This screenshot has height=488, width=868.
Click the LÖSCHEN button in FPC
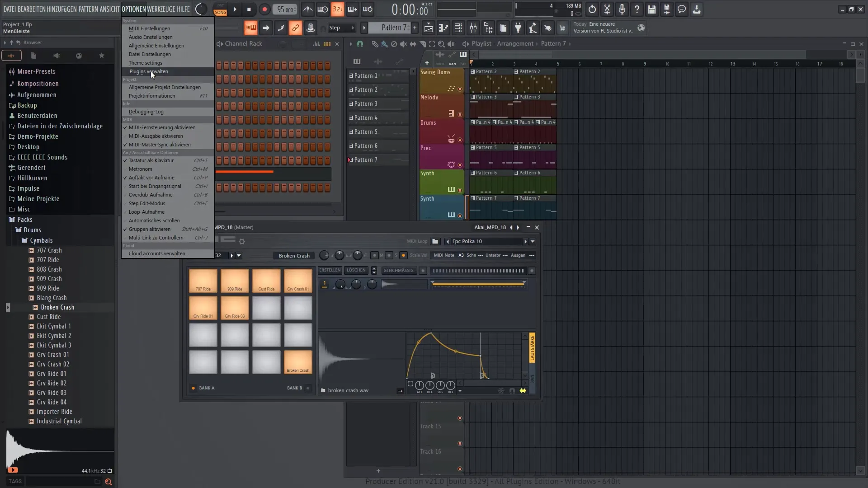point(356,270)
